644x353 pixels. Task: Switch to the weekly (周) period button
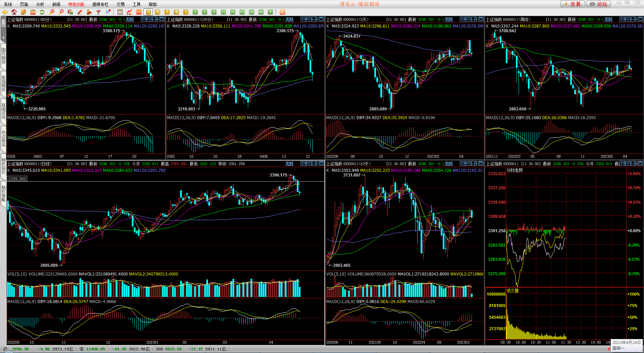[x=158, y=12]
